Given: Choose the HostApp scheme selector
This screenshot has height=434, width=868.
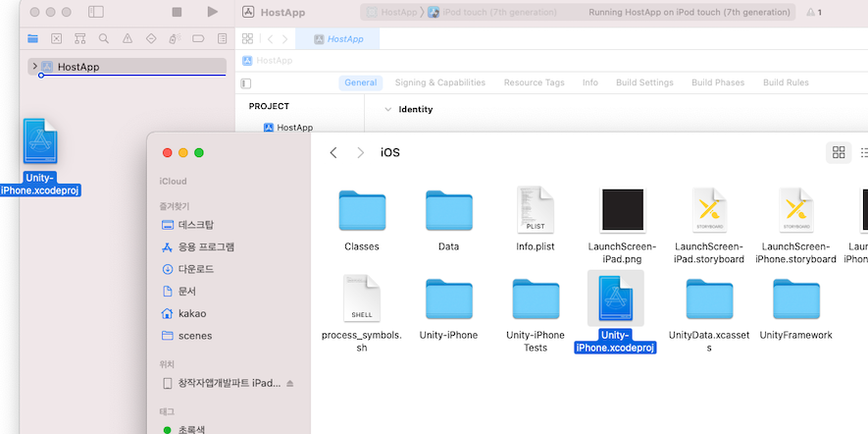Looking at the screenshot, I should pyautogui.click(x=392, y=12).
